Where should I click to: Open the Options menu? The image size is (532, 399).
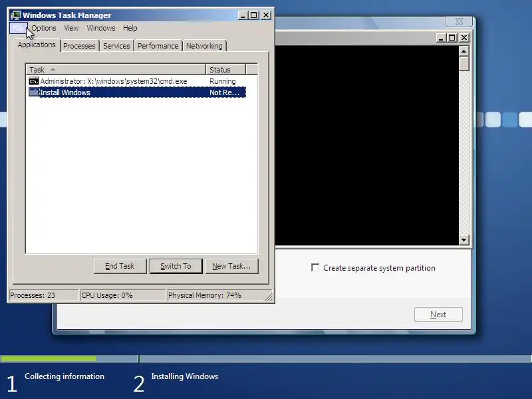click(44, 28)
